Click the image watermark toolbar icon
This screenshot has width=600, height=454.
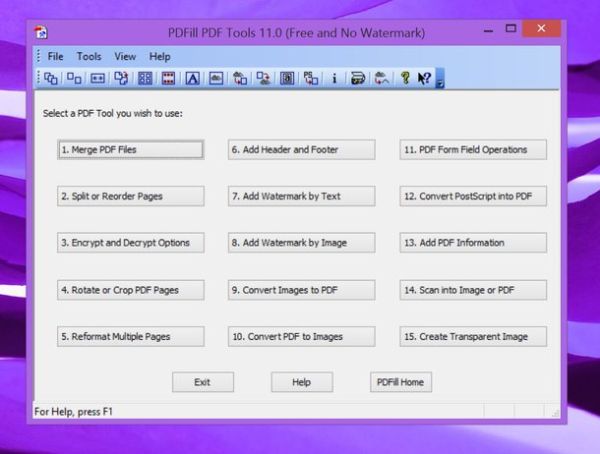215,78
